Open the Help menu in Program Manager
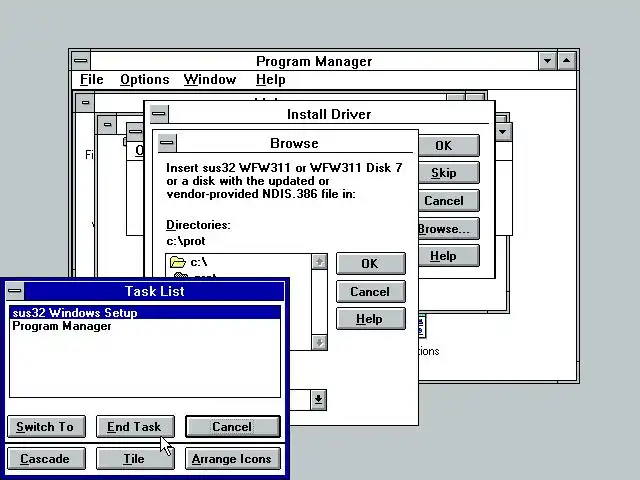Image resolution: width=640 pixels, height=480 pixels. coord(270,80)
